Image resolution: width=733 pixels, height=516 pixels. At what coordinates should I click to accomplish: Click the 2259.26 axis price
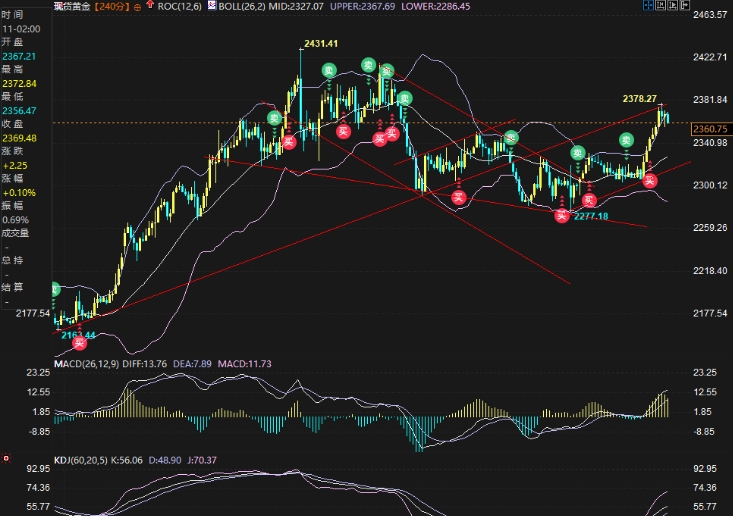click(x=710, y=228)
